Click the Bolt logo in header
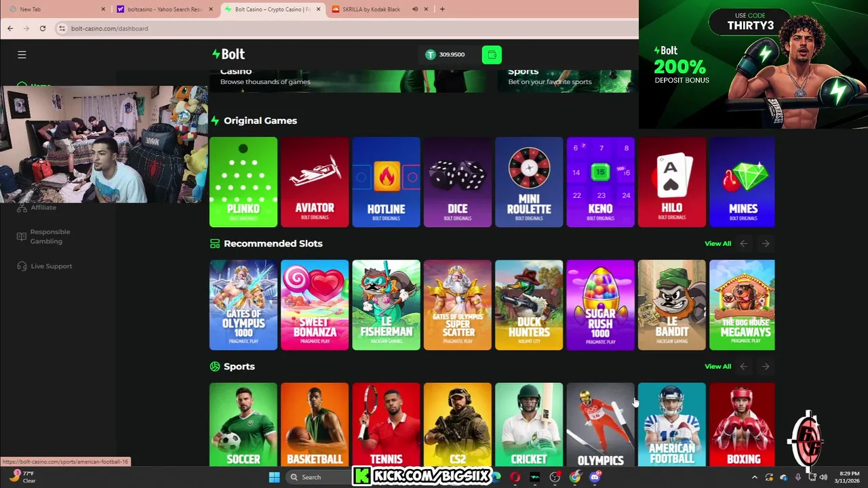This screenshot has width=868, height=488. pos(229,54)
